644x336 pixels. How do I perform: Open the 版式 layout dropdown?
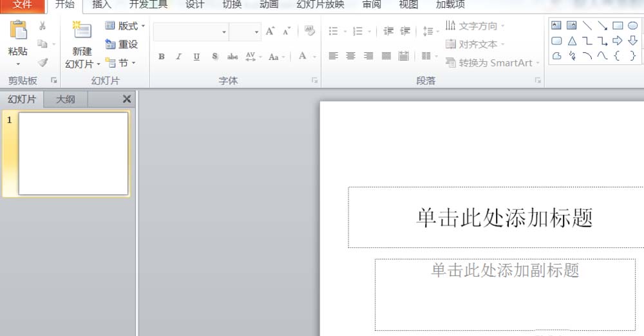coord(126,26)
